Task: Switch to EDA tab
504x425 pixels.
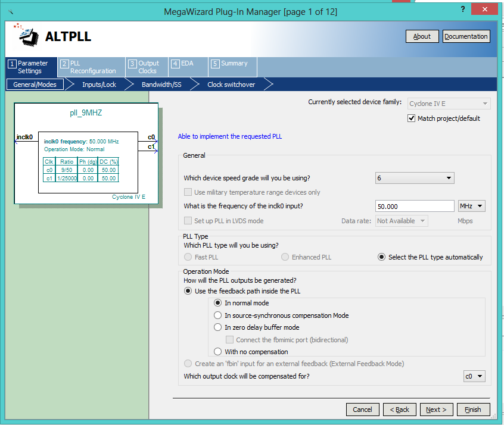Action: [x=188, y=67]
